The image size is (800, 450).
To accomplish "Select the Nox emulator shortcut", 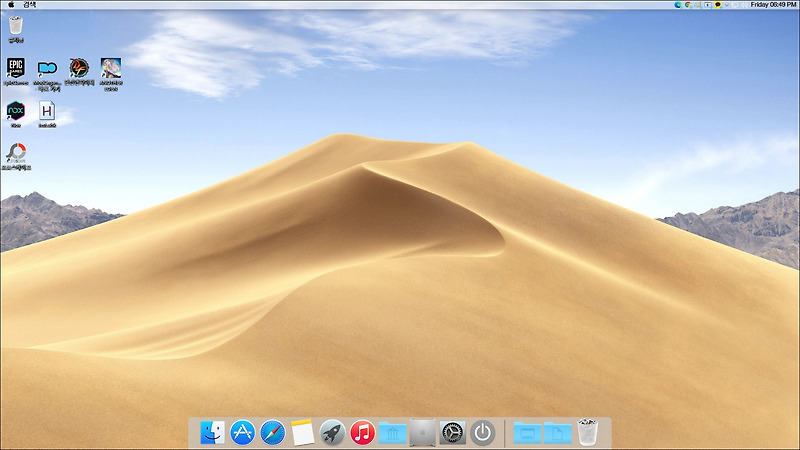I will pyautogui.click(x=16, y=114).
